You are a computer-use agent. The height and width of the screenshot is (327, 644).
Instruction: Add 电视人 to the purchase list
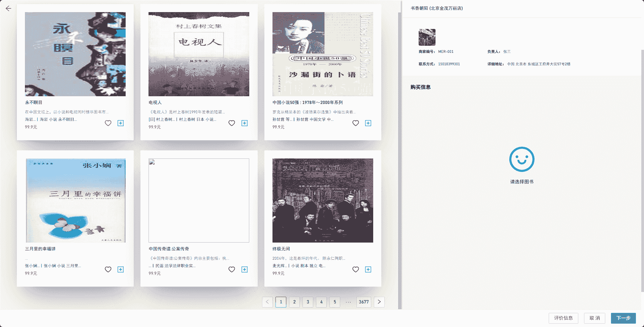tap(245, 123)
